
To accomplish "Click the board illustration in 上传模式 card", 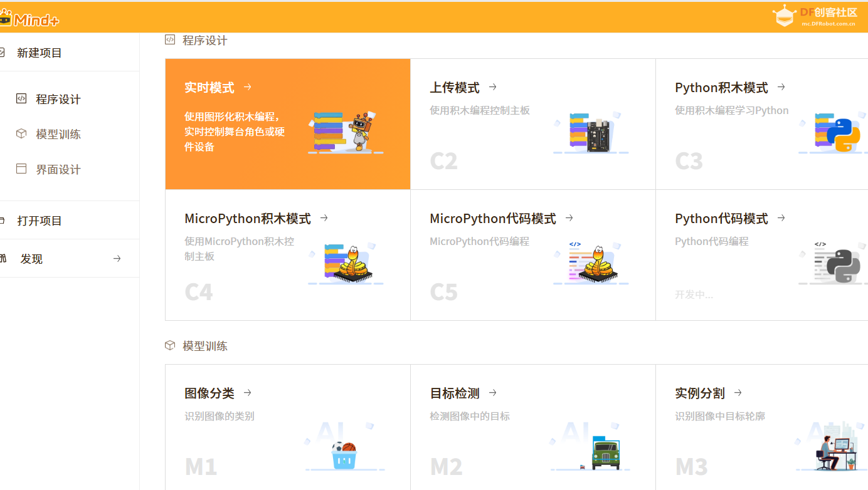I will [x=591, y=132].
